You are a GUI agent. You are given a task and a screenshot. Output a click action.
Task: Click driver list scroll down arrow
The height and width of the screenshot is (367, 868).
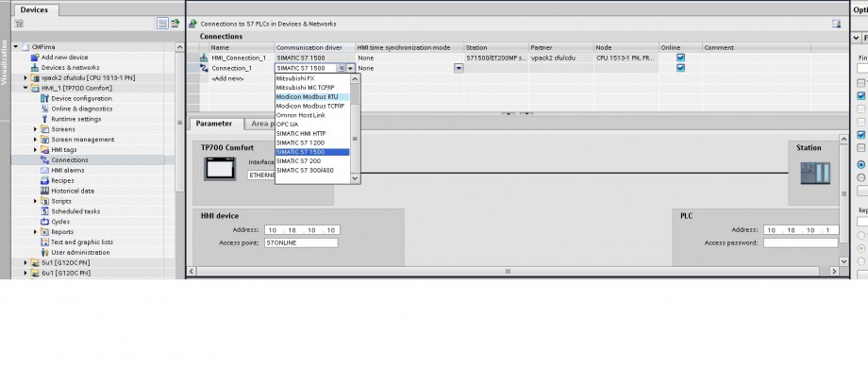point(356,179)
